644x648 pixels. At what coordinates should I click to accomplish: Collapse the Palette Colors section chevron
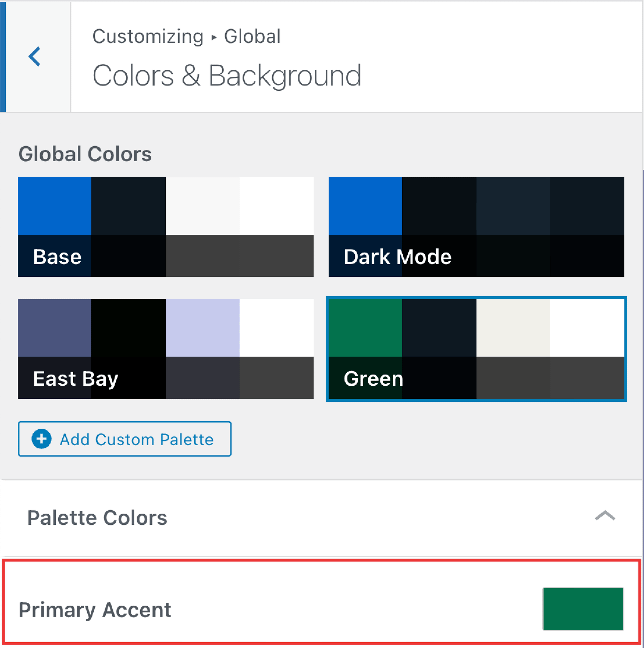coord(605,516)
